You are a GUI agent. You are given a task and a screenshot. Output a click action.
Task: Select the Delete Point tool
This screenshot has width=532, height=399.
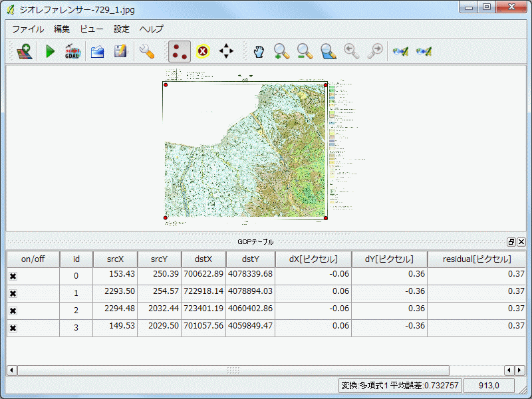click(x=203, y=51)
